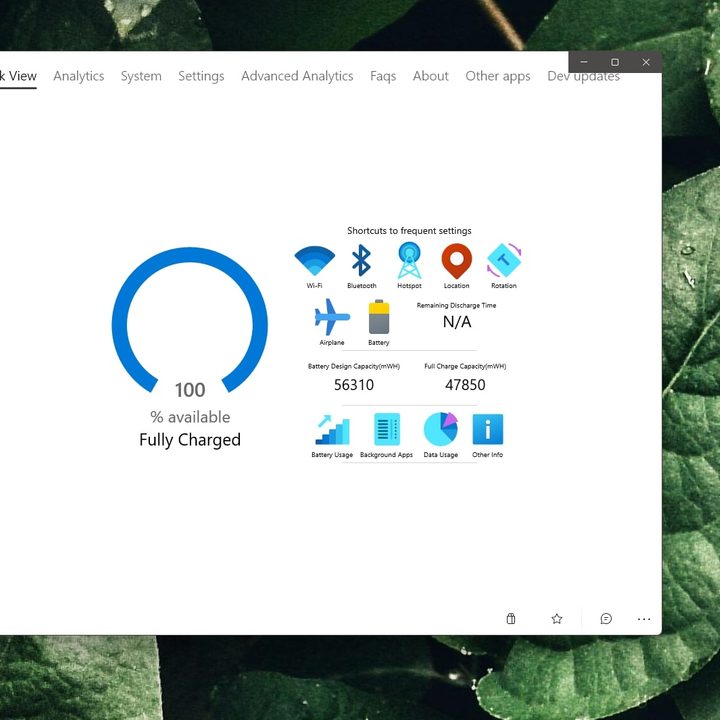
Task: Switch to the Settings tab
Action: point(201,76)
